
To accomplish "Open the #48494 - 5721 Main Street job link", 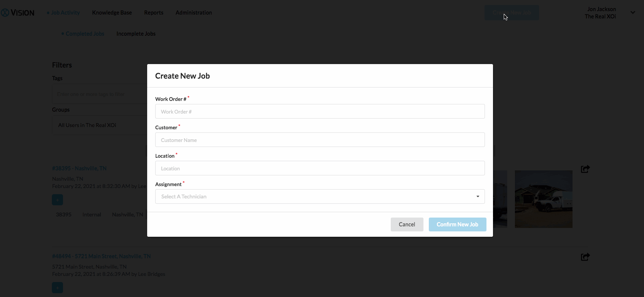I will [x=101, y=256].
